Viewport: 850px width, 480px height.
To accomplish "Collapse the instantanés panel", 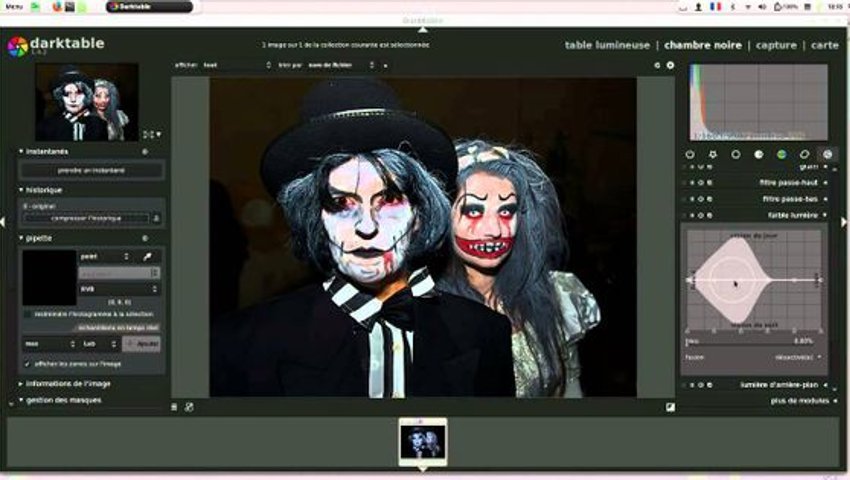I will click(21, 151).
